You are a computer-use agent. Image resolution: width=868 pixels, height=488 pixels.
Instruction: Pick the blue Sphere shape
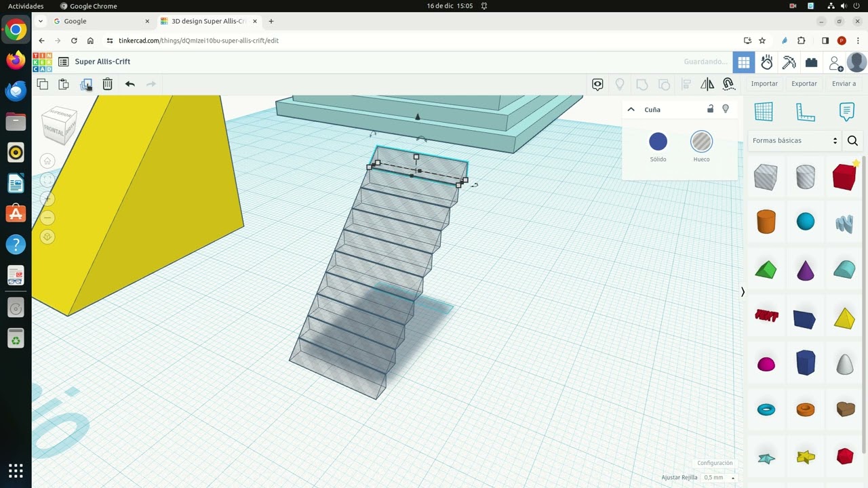click(x=805, y=222)
